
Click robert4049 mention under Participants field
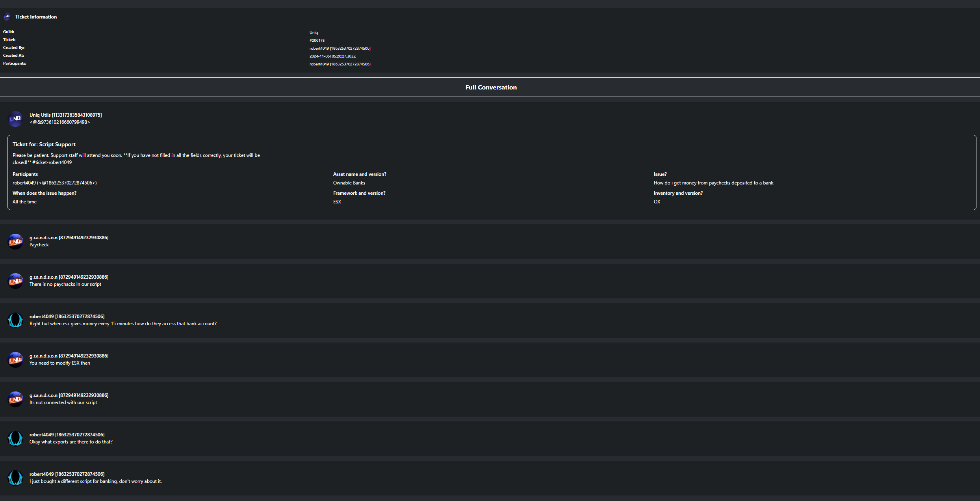pos(54,183)
